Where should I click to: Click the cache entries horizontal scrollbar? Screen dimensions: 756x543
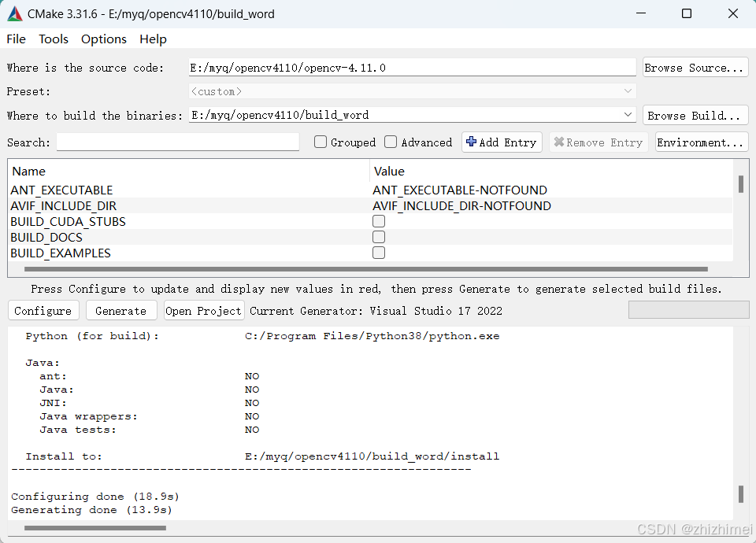[366, 269]
